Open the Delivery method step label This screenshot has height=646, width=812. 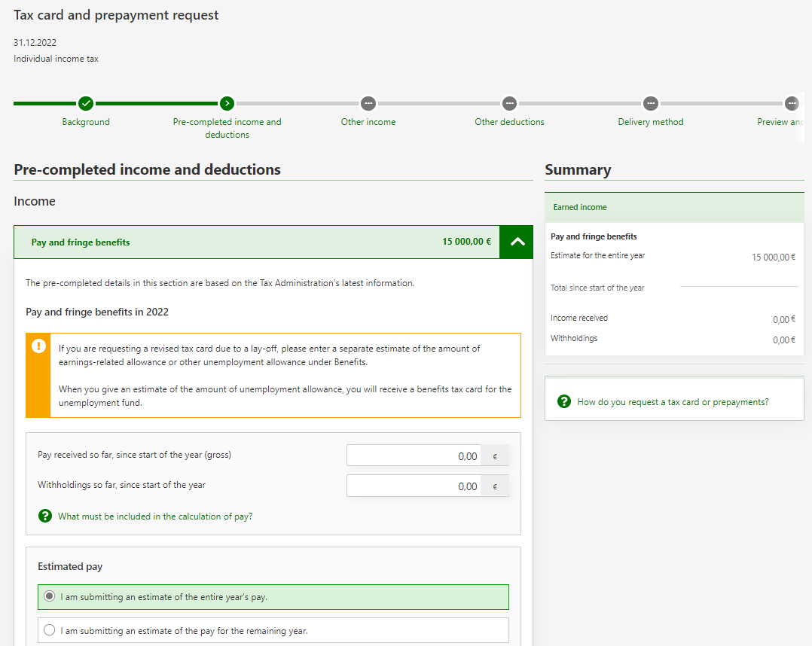(x=650, y=122)
